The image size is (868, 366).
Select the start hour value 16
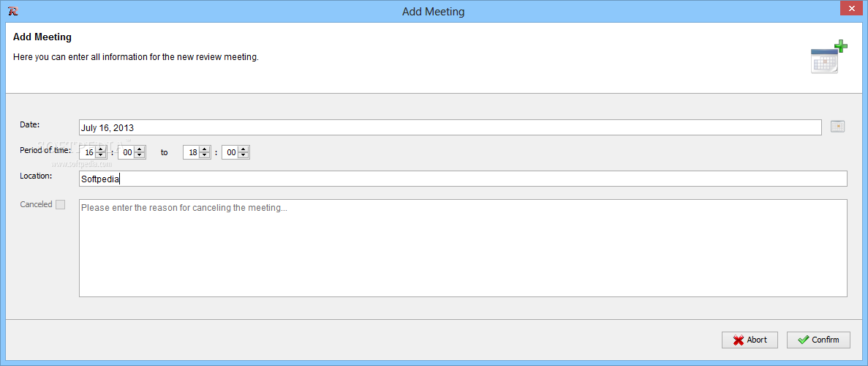pyautogui.click(x=88, y=152)
